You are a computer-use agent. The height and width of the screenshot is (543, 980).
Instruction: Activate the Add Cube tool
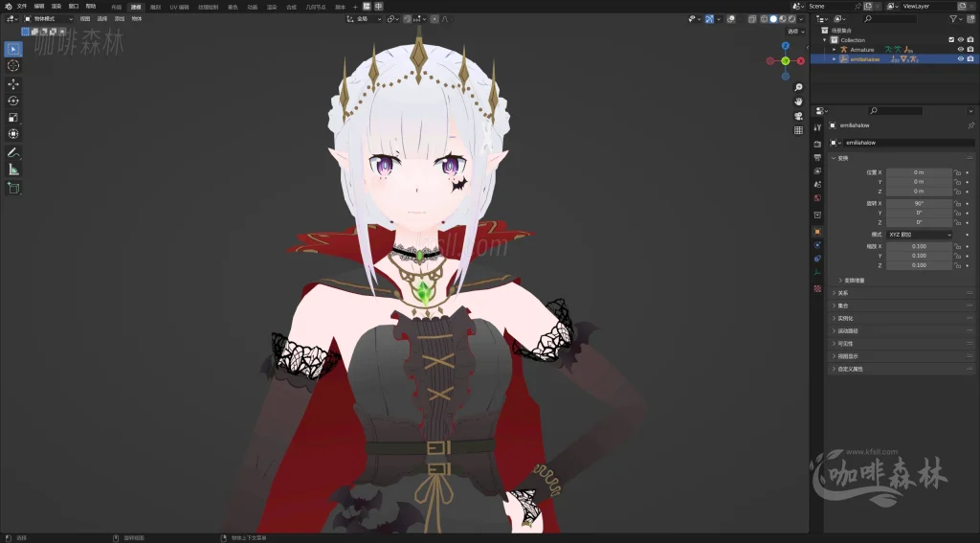(x=13, y=188)
